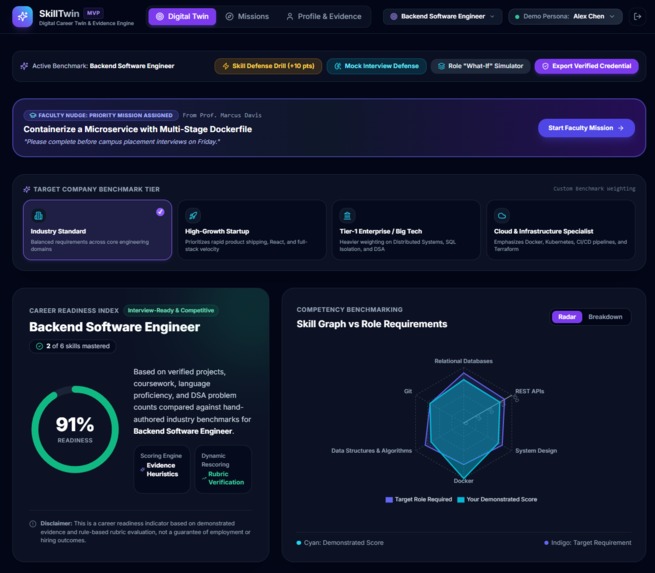Image resolution: width=655 pixels, height=573 pixels.
Task: Select the Cloud & Infrastructure Specialist tier
Action: point(561,230)
